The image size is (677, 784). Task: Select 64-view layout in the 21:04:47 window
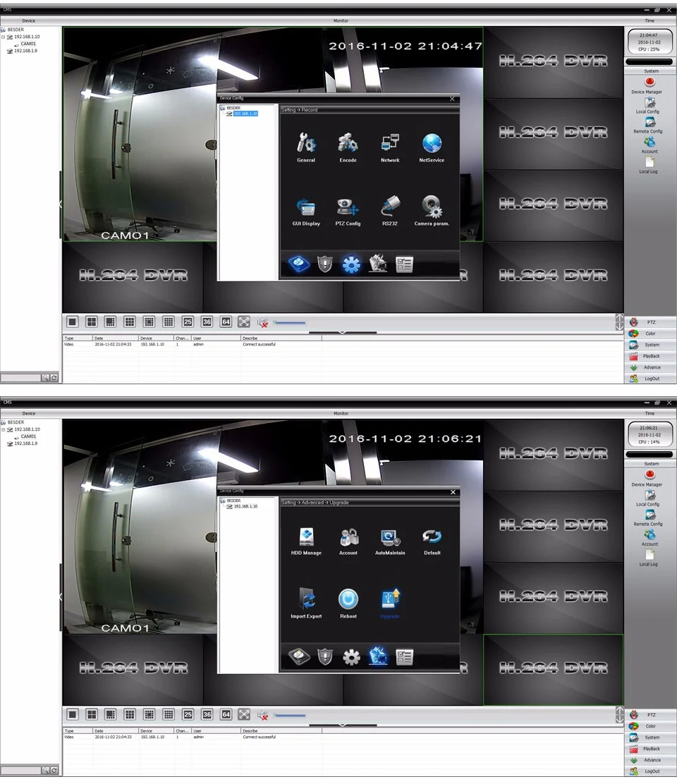[x=226, y=322]
